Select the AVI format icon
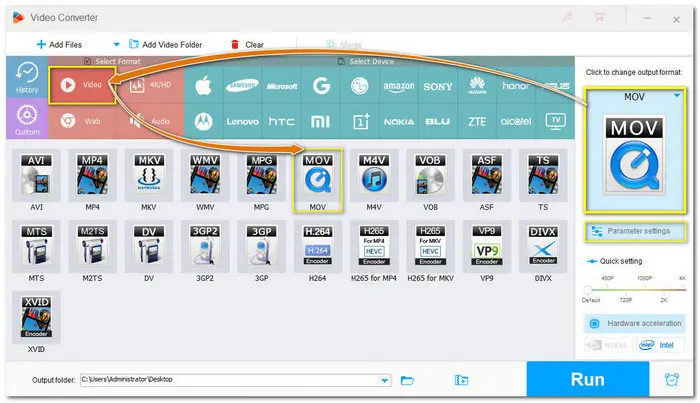This screenshot has height=403, width=700. tap(36, 175)
